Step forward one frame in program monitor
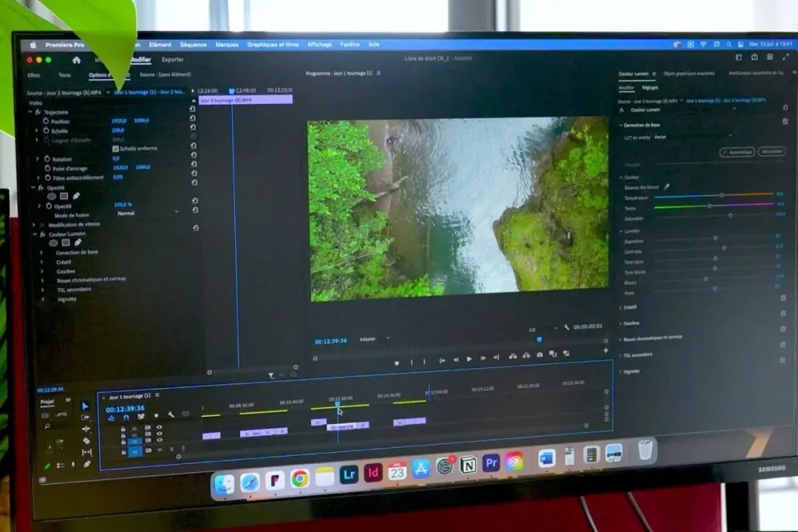 pos(482,358)
